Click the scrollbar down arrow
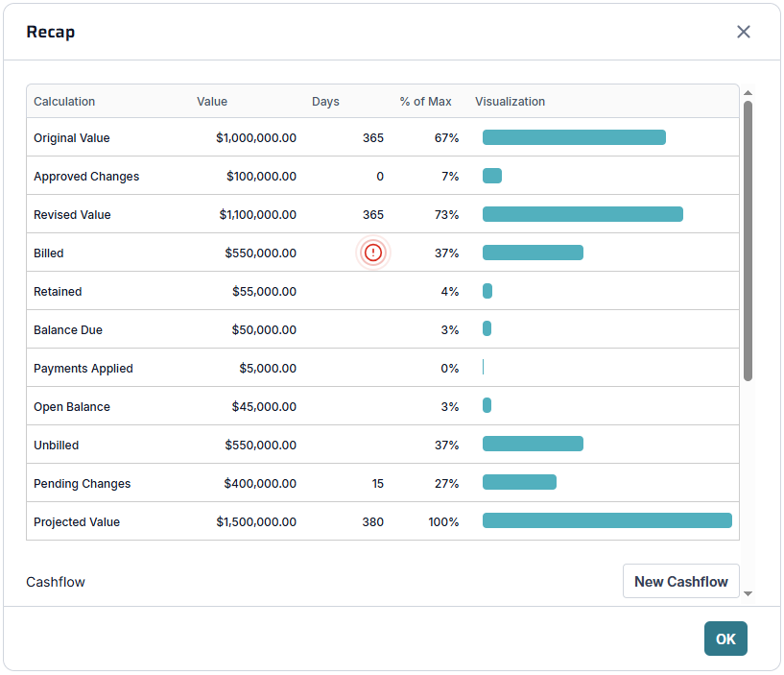This screenshot has width=784, height=675. pos(748,594)
